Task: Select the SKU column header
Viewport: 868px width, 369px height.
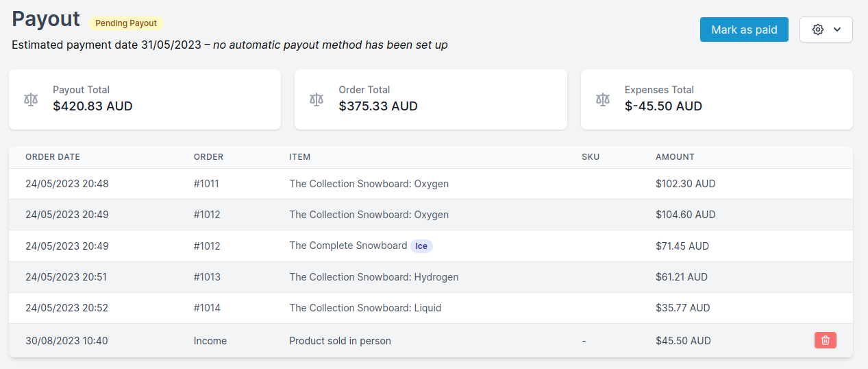Action: [x=591, y=157]
